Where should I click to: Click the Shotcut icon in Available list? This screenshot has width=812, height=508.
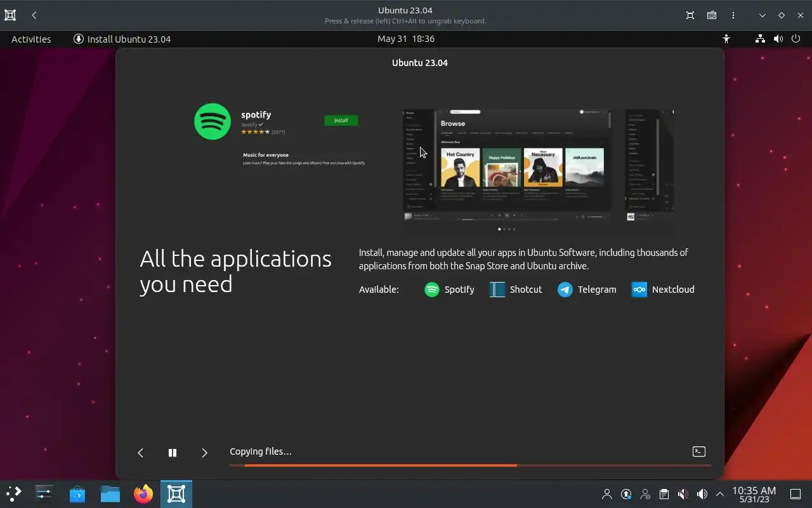(497, 290)
